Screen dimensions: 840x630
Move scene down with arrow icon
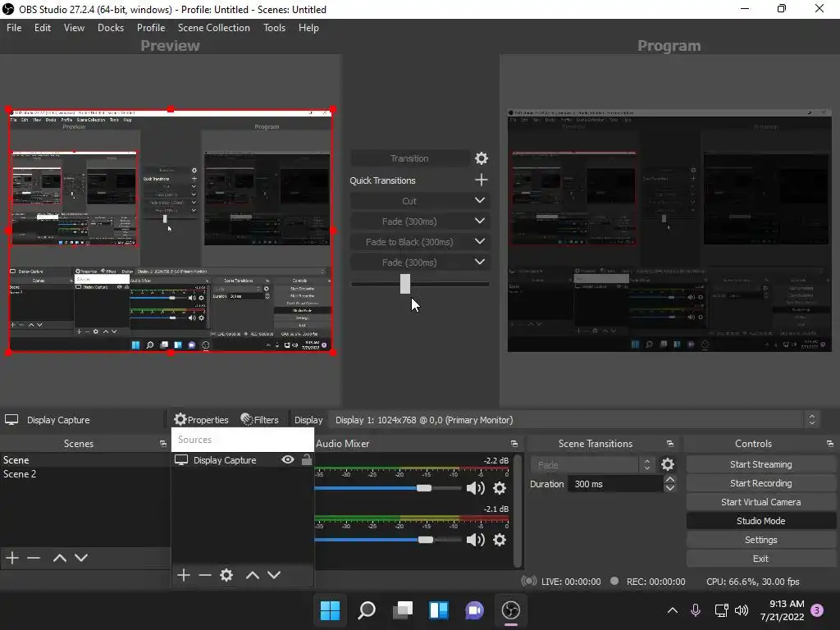click(x=81, y=558)
